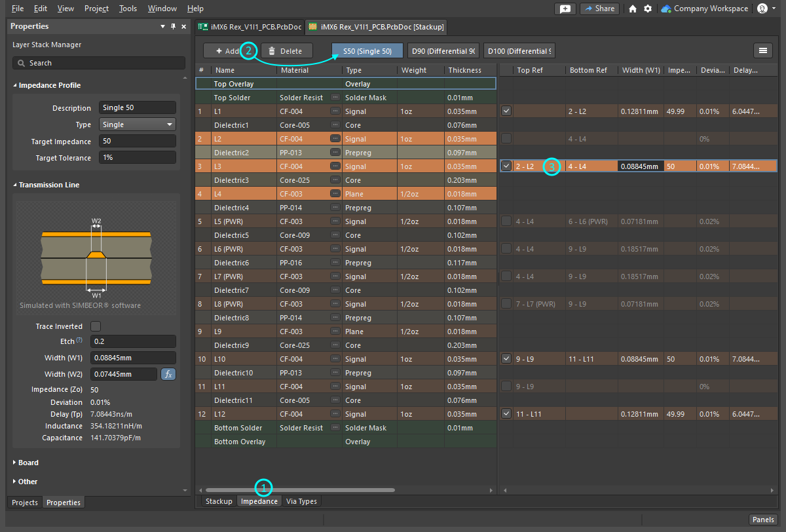786x532 pixels.
Task: Open the Tools menu
Action: pos(128,9)
